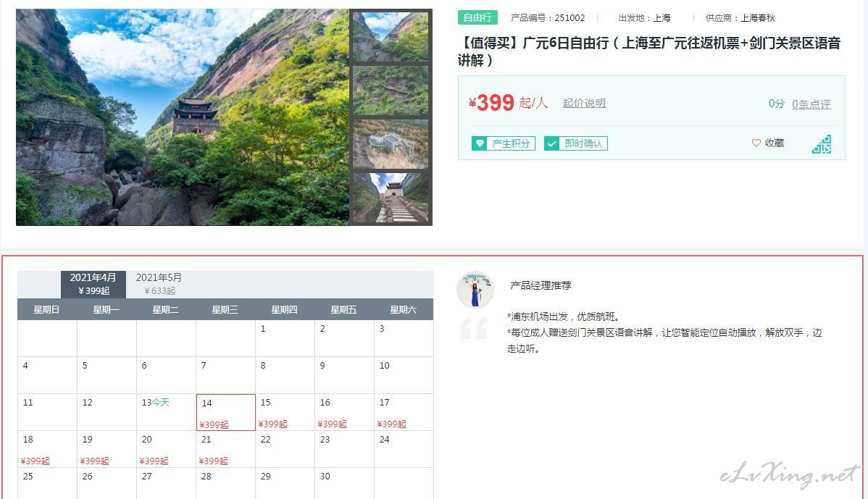Select the second thumbnail of green hillside

click(x=391, y=91)
